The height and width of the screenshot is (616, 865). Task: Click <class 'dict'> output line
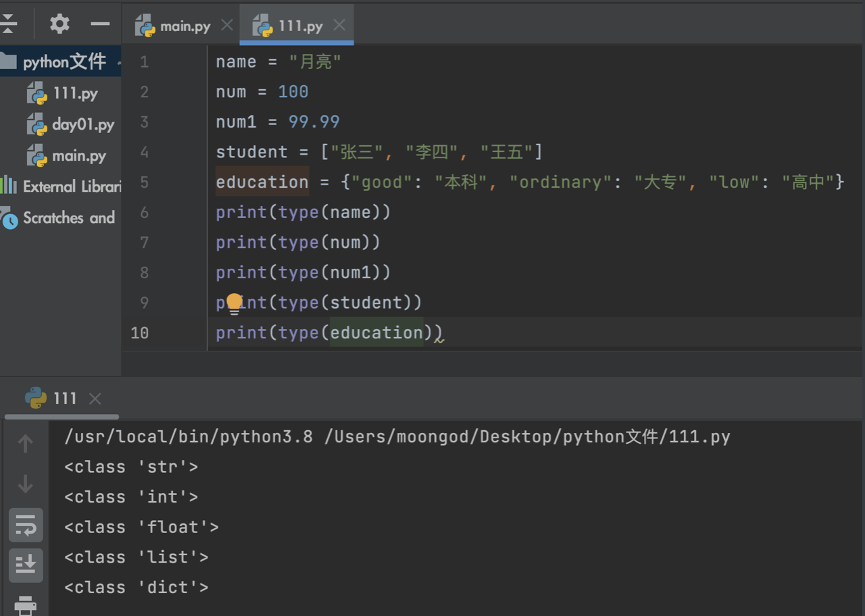point(137,588)
